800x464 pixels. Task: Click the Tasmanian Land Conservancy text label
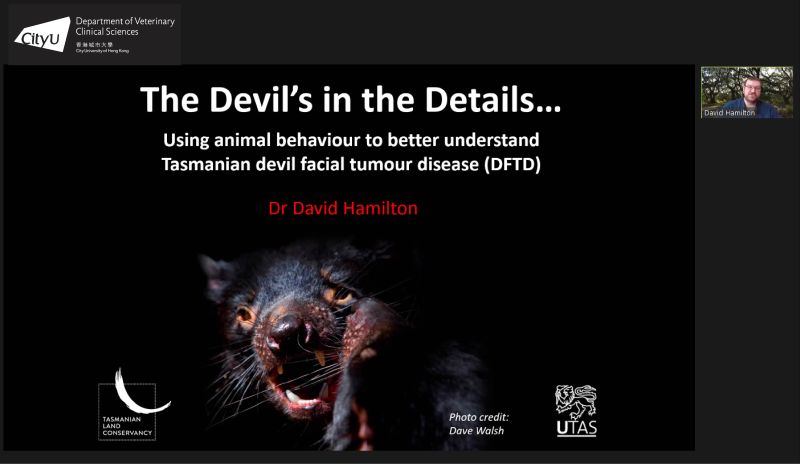(125, 431)
